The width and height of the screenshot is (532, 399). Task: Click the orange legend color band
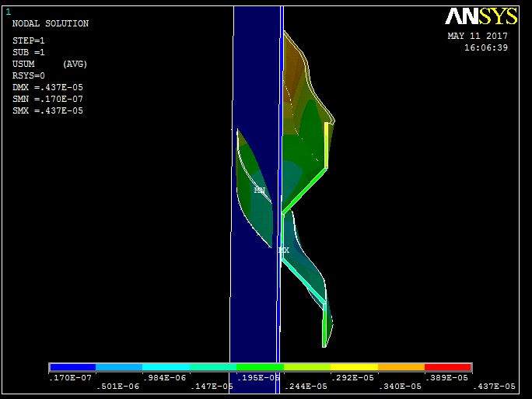(401, 367)
